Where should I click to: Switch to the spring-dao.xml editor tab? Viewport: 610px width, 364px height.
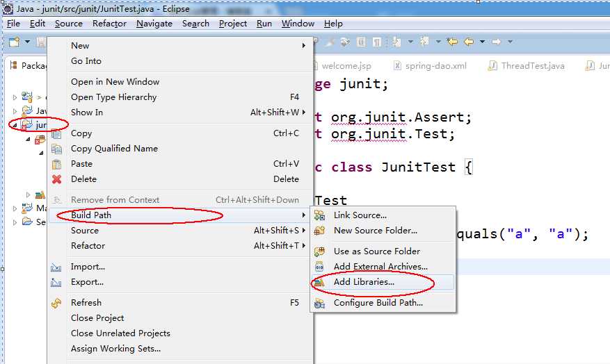coord(430,66)
